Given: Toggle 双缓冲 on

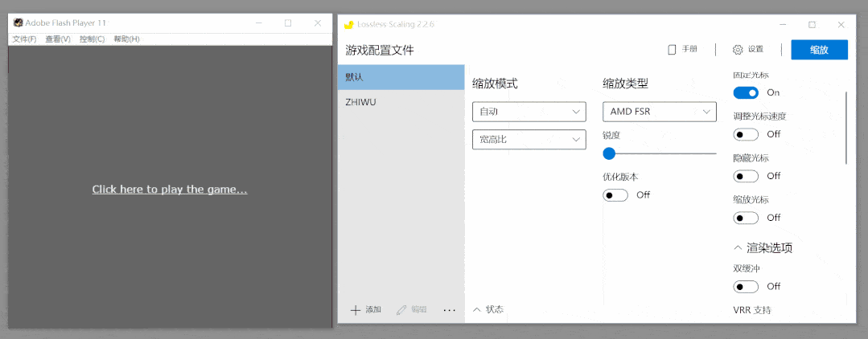Looking at the screenshot, I should click(746, 287).
